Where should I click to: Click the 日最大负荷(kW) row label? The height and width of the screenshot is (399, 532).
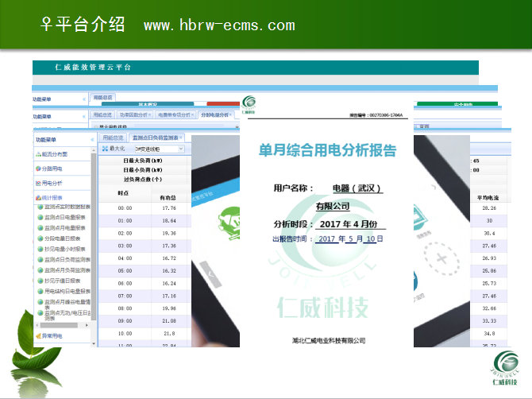142,161
